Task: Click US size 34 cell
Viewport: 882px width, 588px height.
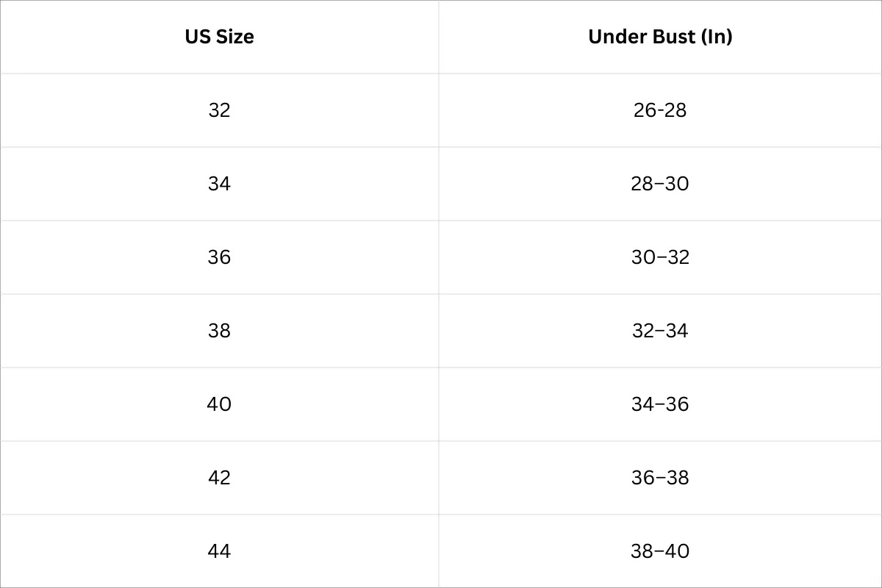Action: [219, 184]
